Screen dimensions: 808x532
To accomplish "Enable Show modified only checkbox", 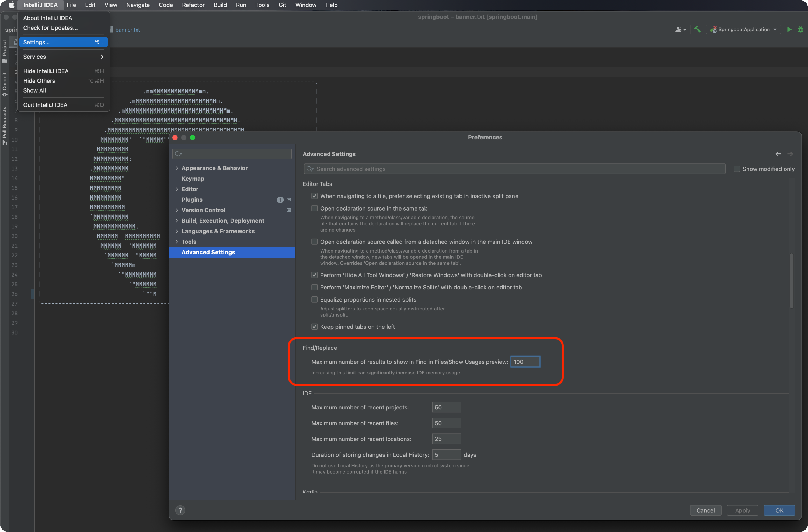I will (737, 169).
